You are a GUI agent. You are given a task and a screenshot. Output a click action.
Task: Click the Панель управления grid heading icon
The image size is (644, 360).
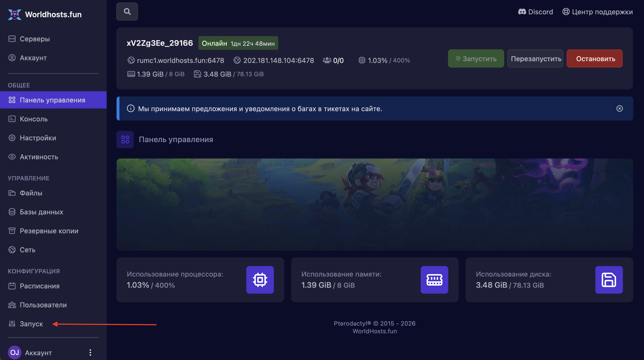125,139
